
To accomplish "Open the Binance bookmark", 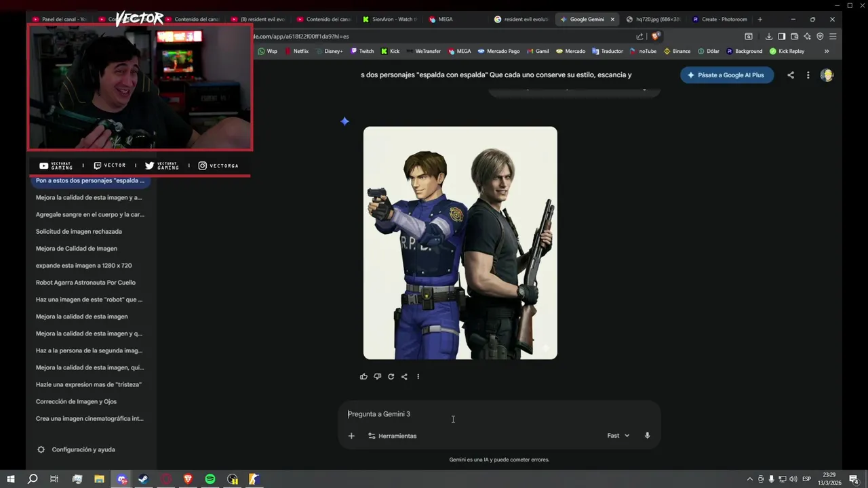I will pos(677,51).
